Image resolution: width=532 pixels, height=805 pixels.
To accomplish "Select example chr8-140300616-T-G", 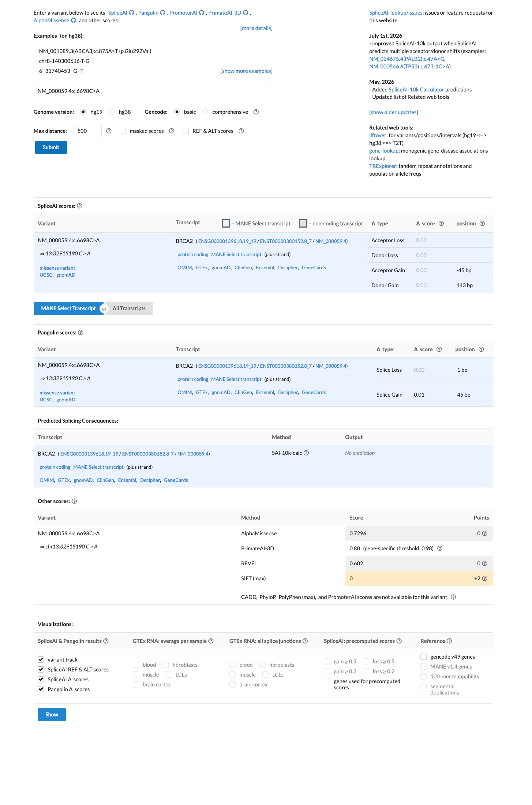I will 64,61.
